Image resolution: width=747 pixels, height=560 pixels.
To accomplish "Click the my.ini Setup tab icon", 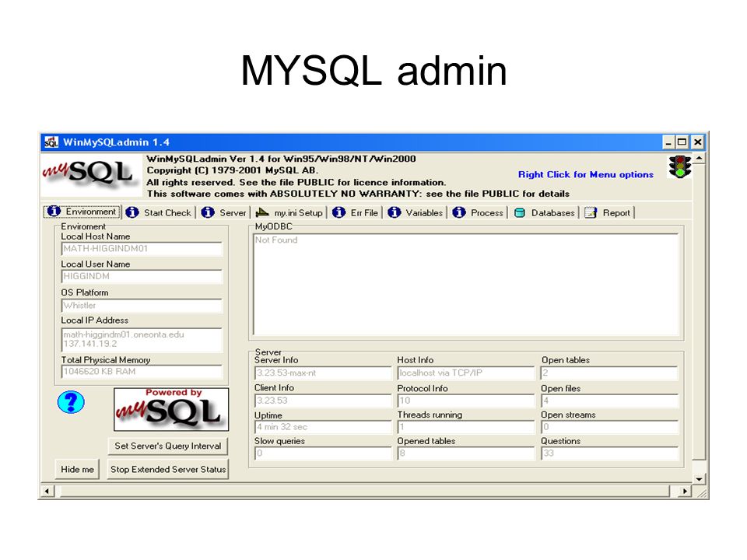I will (262, 212).
